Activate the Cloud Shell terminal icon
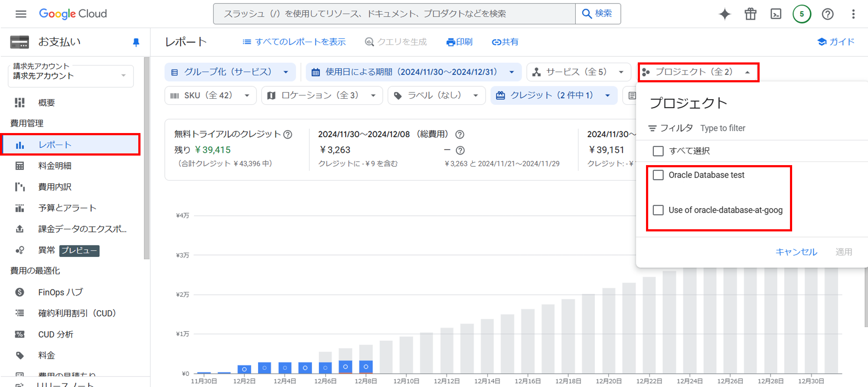The height and width of the screenshot is (387, 868). coord(776,14)
